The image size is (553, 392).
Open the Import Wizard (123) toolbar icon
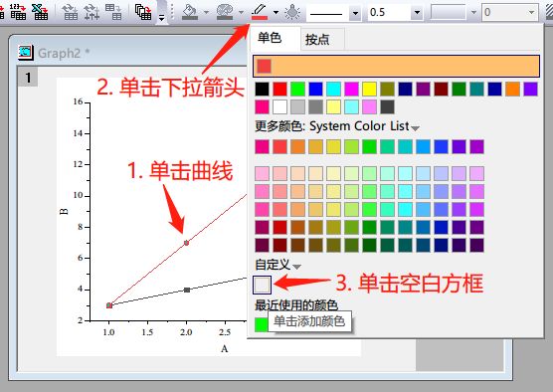18,11
